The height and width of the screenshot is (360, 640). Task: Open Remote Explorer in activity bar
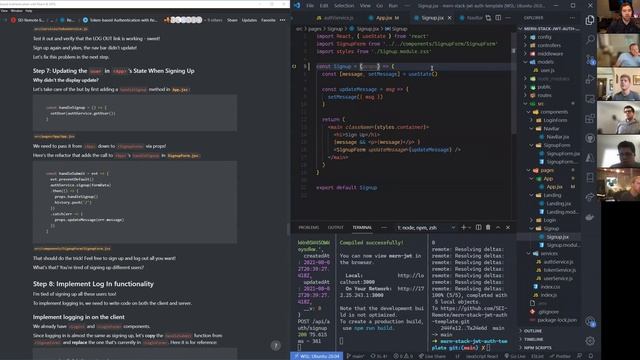[x=590, y=99]
